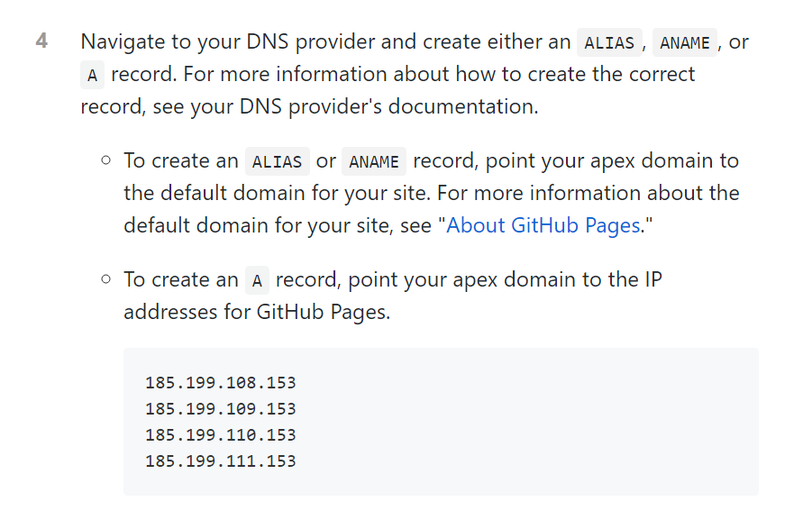Click the A code tag in second bullet
Image resolution: width=812 pixels, height=529 pixels.
[x=257, y=281]
